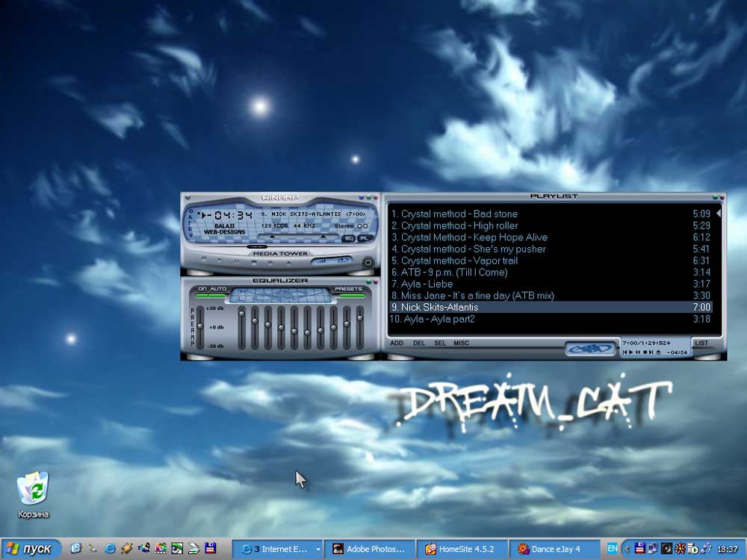The height and width of the screenshot is (560, 747).
Task: Open the playlist ADD menu
Action: pyautogui.click(x=397, y=343)
